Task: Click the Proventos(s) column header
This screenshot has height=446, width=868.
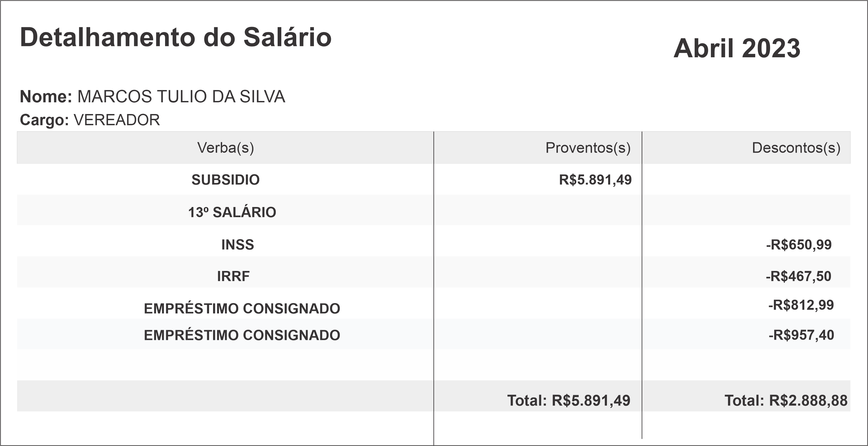Action: point(588,148)
